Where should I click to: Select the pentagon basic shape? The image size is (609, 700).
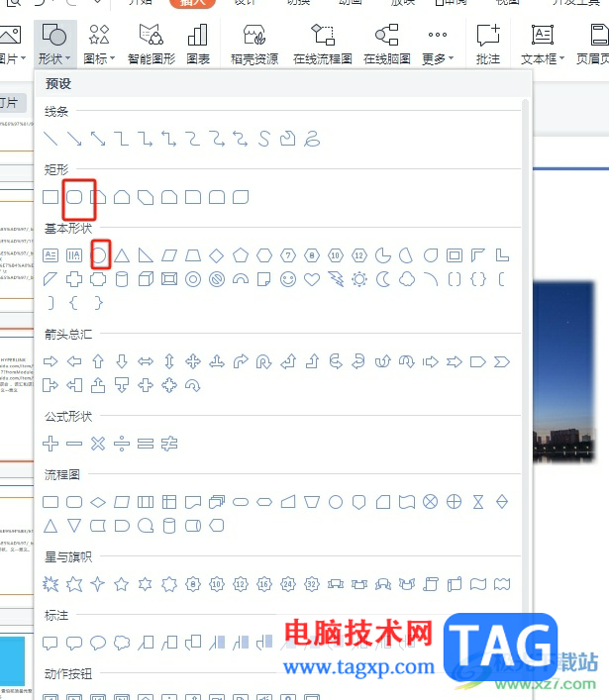(241, 255)
